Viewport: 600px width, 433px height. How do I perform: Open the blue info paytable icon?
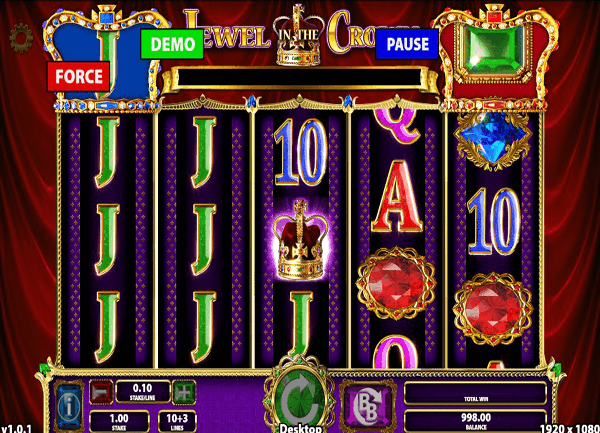[69, 406]
